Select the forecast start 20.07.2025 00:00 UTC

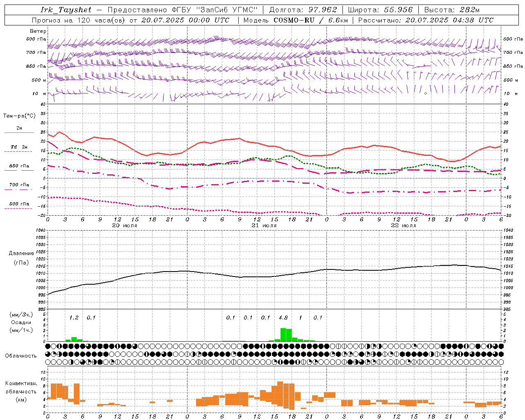point(185,20)
